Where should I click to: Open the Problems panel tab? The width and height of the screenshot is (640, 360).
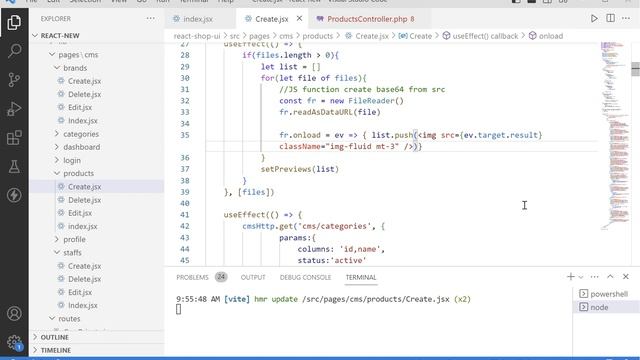(192, 277)
